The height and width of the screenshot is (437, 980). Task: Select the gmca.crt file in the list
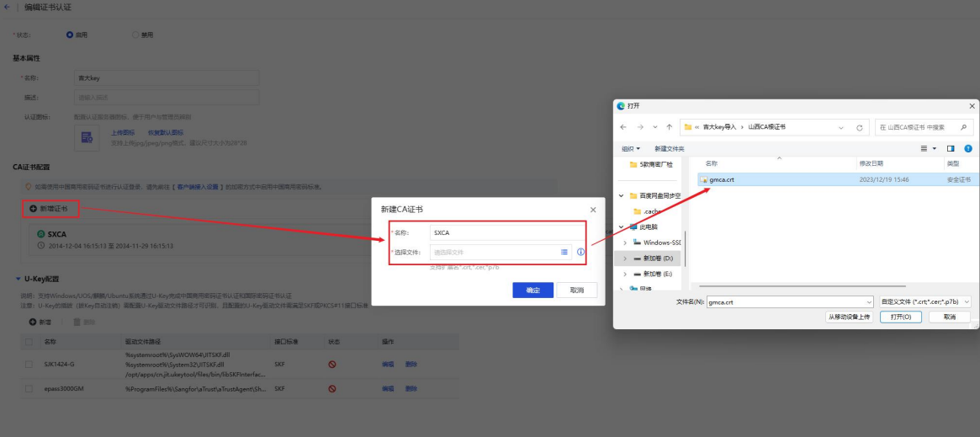click(x=721, y=179)
